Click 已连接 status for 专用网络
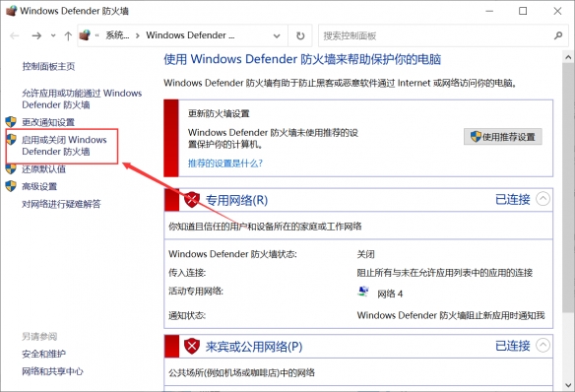Viewport: 575px width, 392px height. coord(513,200)
